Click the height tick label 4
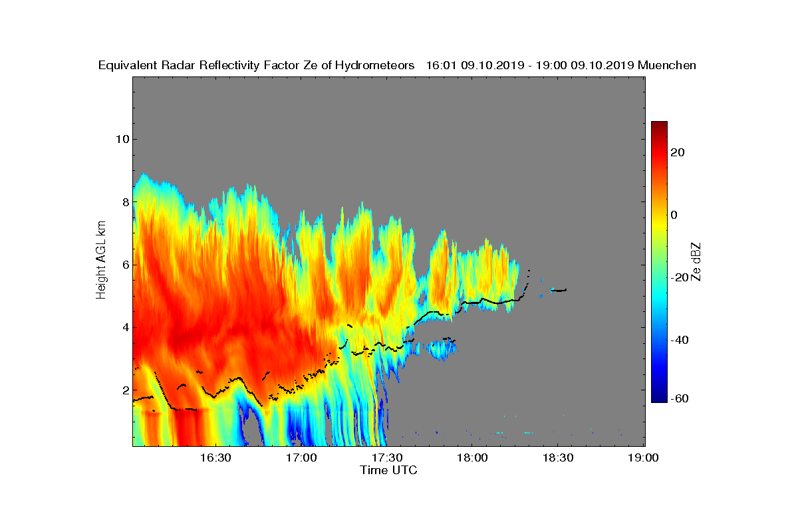 pyautogui.click(x=125, y=327)
